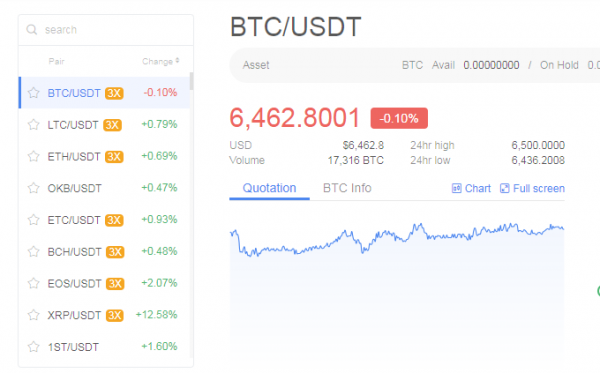Toggle star for LTC/USDT pair
Image resolution: width=600 pixels, height=373 pixels.
(x=34, y=125)
